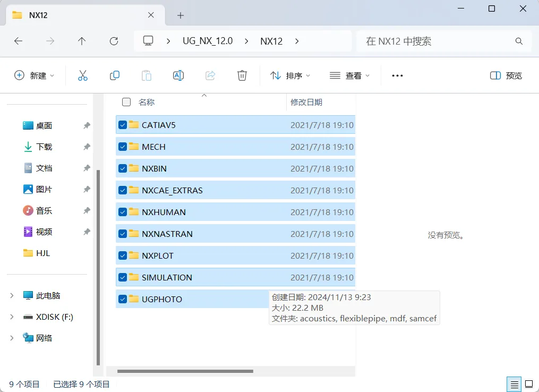
Task: Click the chevron after NX12 in address bar
Action: (297, 41)
